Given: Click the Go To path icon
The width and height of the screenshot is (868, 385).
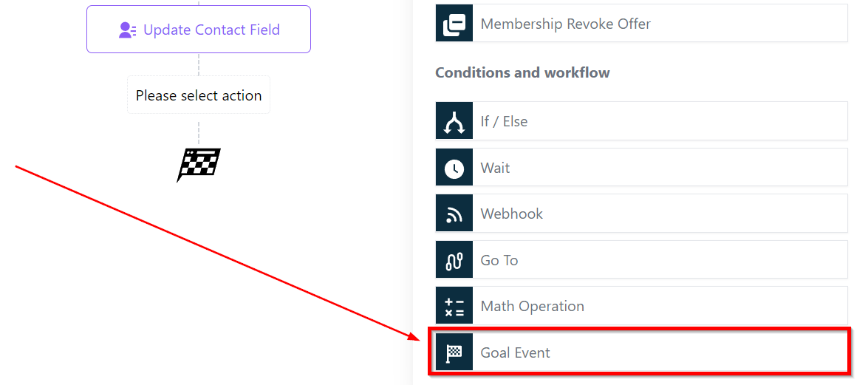Looking at the screenshot, I should pyautogui.click(x=454, y=260).
